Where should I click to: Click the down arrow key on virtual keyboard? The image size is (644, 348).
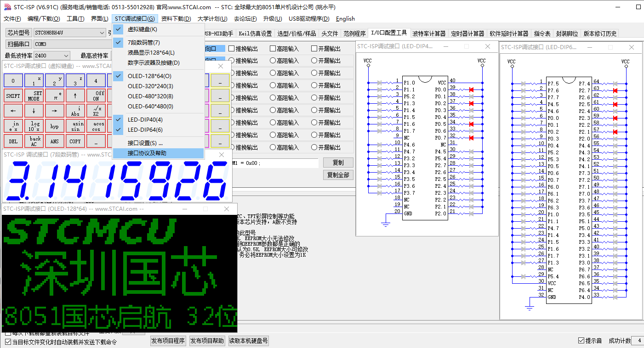pos(34,111)
